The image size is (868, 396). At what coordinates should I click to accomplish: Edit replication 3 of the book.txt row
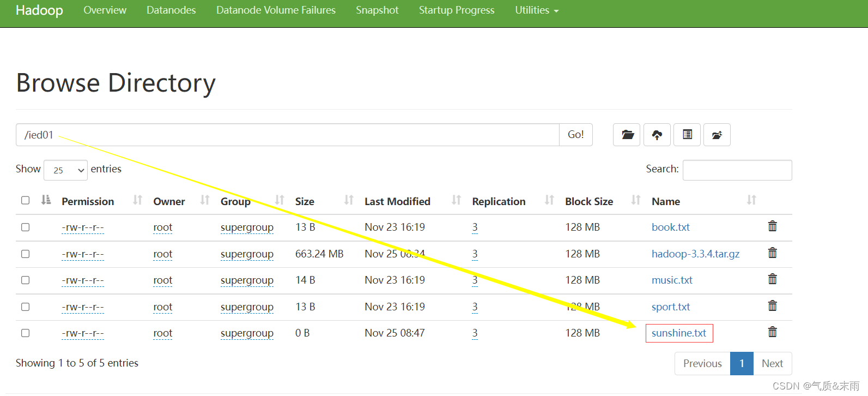point(475,227)
